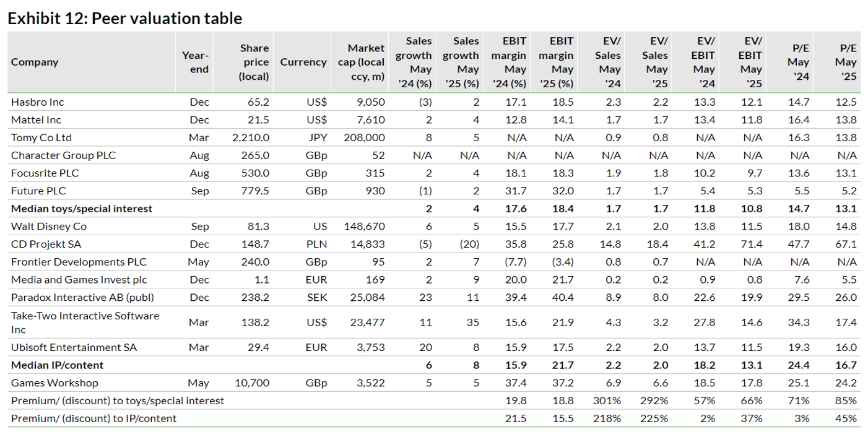Click 'Take-Two Interactive Software Inc' label
The height and width of the screenshot is (437, 868).
(85, 322)
